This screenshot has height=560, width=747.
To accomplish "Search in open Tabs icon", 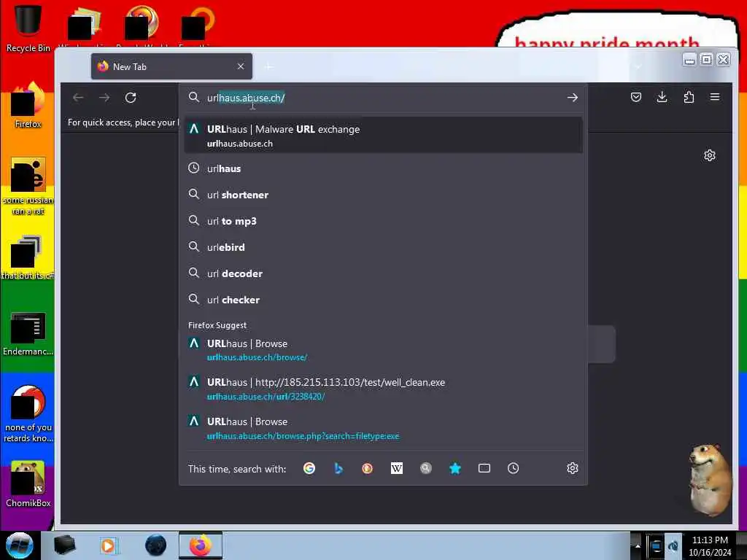I will 484,468.
